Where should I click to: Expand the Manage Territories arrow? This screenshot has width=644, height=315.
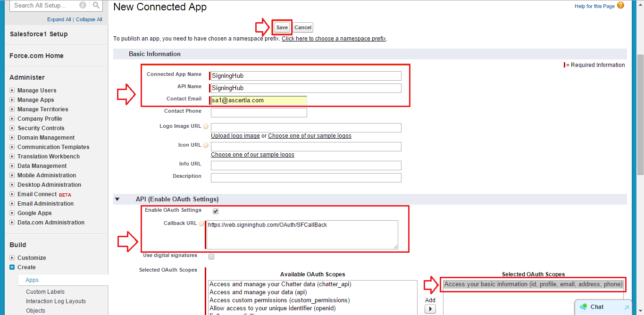(12, 109)
